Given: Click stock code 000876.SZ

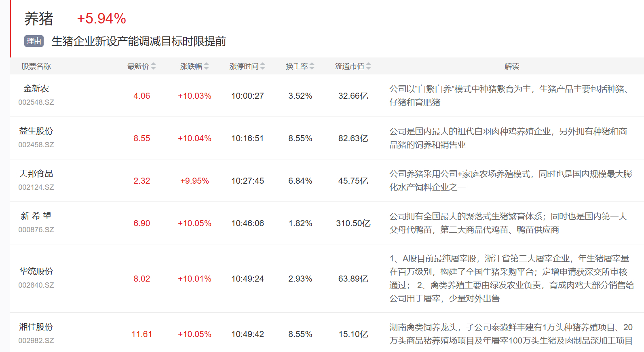Looking at the screenshot, I should point(36,230).
